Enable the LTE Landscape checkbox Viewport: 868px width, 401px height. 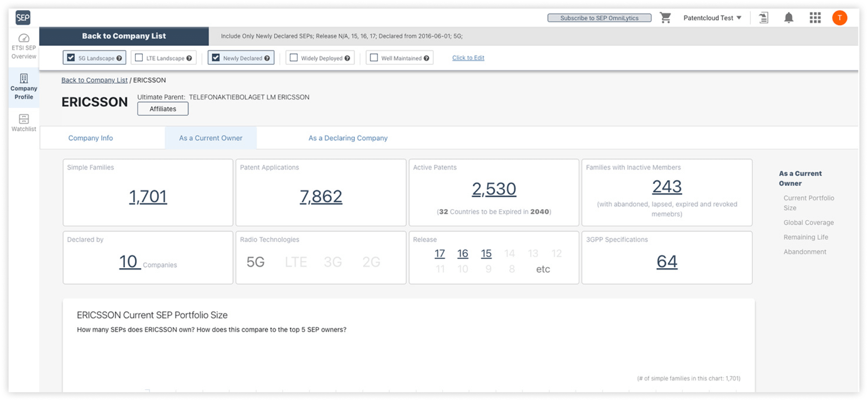coord(139,58)
